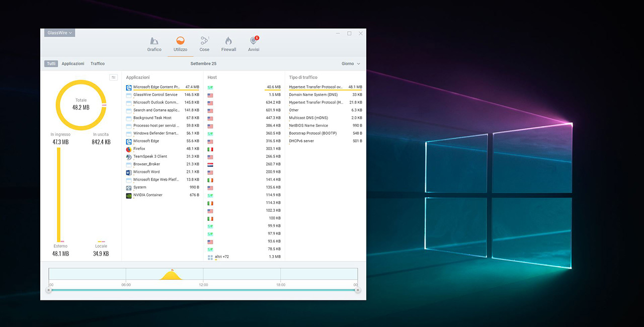Open the Avvisi alerts tab
This screenshot has height=327, width=644.
click(254, 44)
